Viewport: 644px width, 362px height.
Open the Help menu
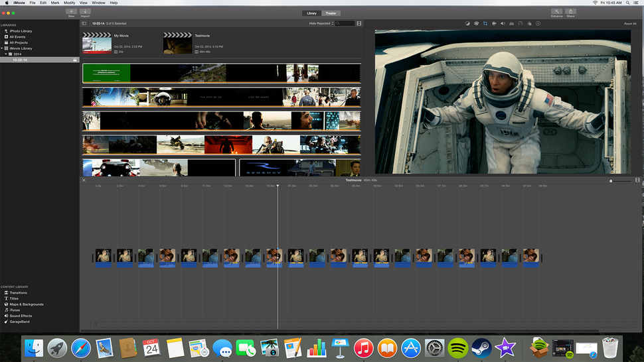click(114, 3)
